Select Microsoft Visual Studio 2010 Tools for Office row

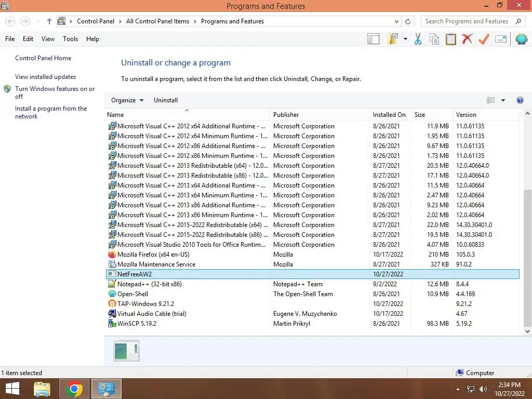[x=312, y=245]
